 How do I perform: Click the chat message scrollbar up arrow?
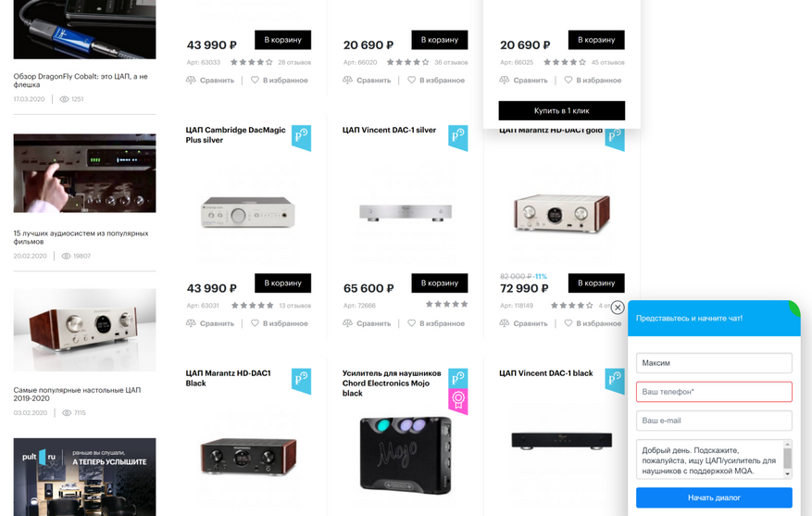click(788, 445)
